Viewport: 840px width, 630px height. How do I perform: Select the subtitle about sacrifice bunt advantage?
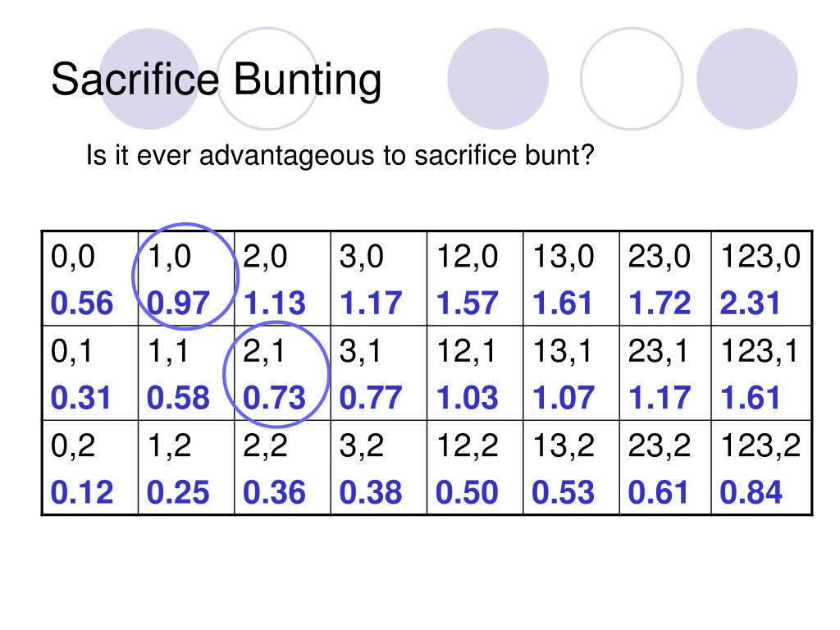340,155
